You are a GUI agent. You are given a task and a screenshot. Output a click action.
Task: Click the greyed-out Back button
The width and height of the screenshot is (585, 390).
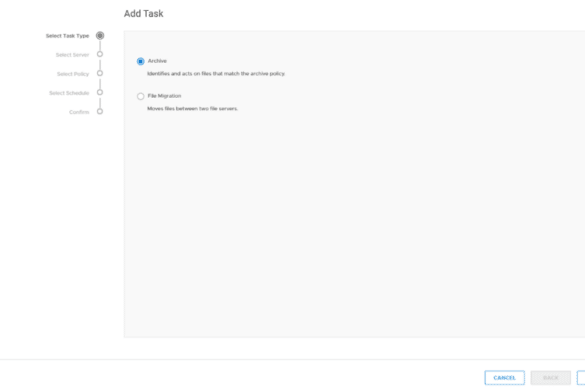point(551,378)
